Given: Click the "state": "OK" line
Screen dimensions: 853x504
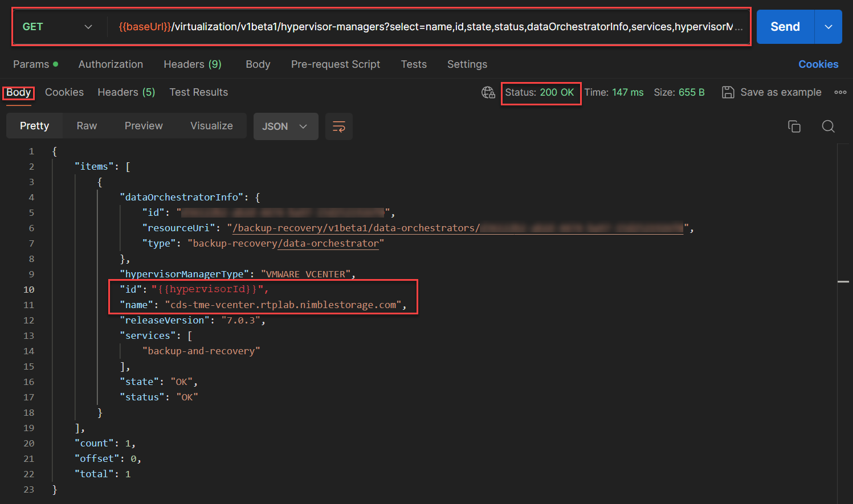Looking at the screenshot, I should pos(158,382).
